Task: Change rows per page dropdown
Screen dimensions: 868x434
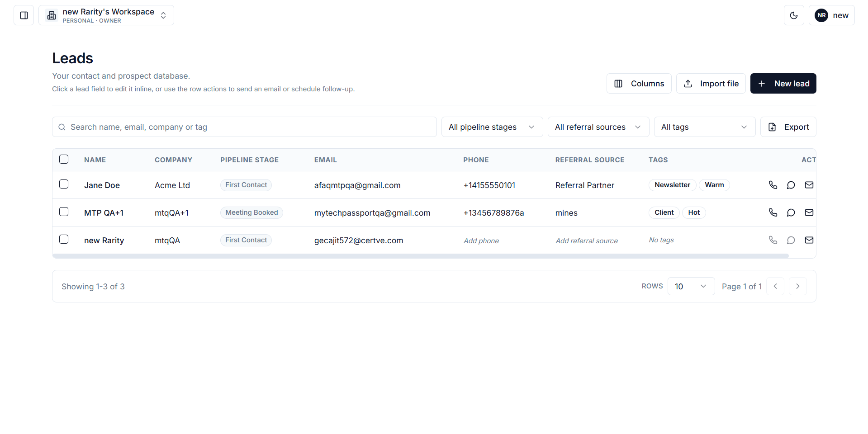Action: [x=691, y=286]
